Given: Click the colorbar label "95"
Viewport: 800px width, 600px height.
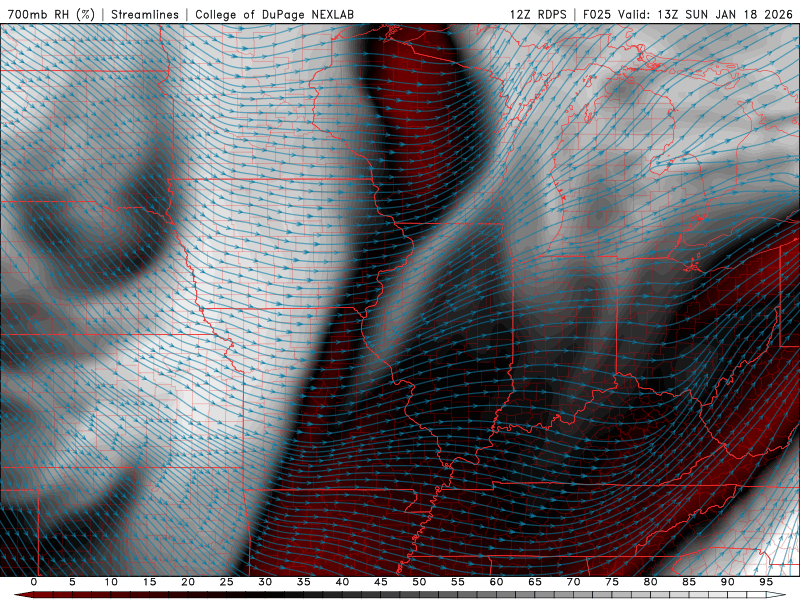Looking at the screenshot, I should click(x=766, y=582).
